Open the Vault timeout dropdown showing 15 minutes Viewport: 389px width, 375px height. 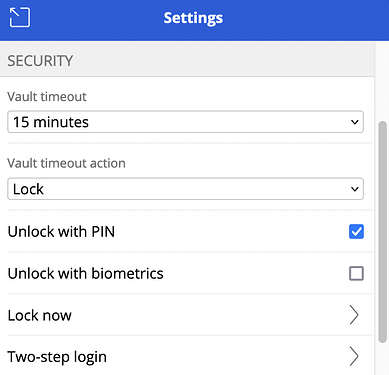185,122
